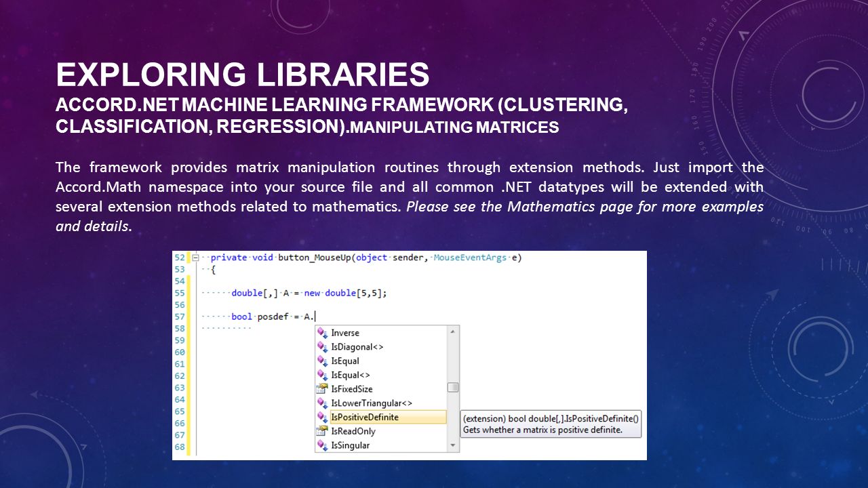
Task: Click the icon next to IsEqual<>
Action: [x=323, y=375]
